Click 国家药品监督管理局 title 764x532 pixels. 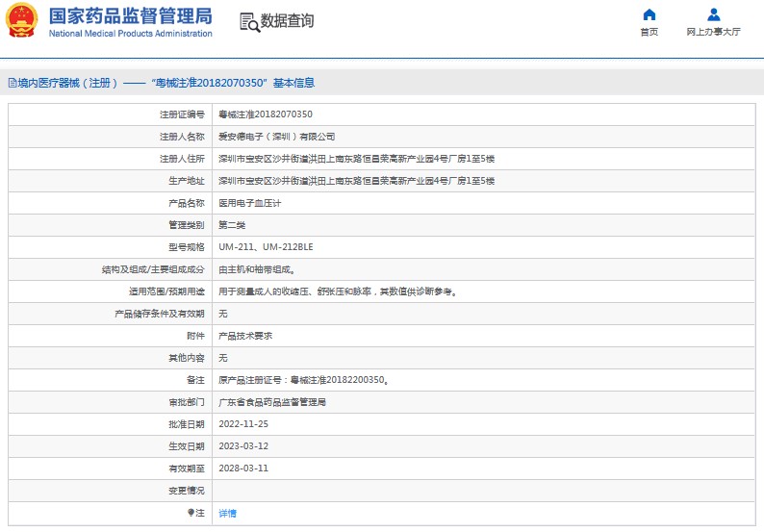tap(131, 16)
